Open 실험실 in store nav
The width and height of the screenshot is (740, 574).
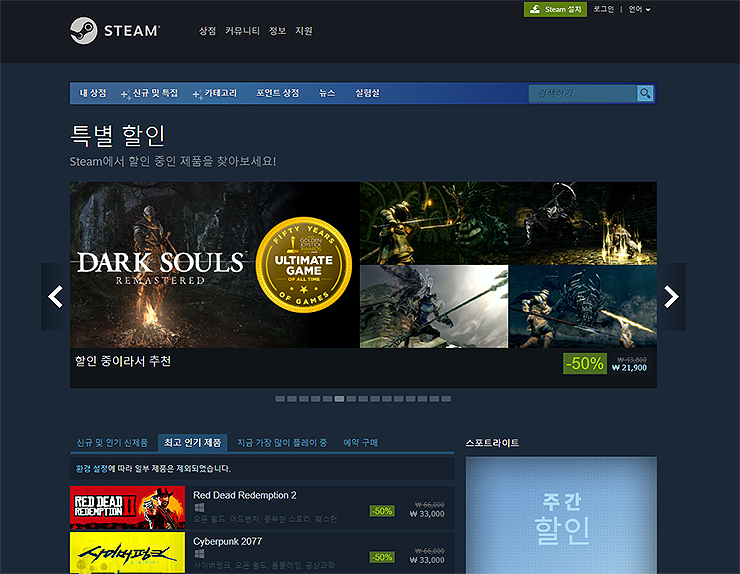pyautogui.click(x=367, y=93)
